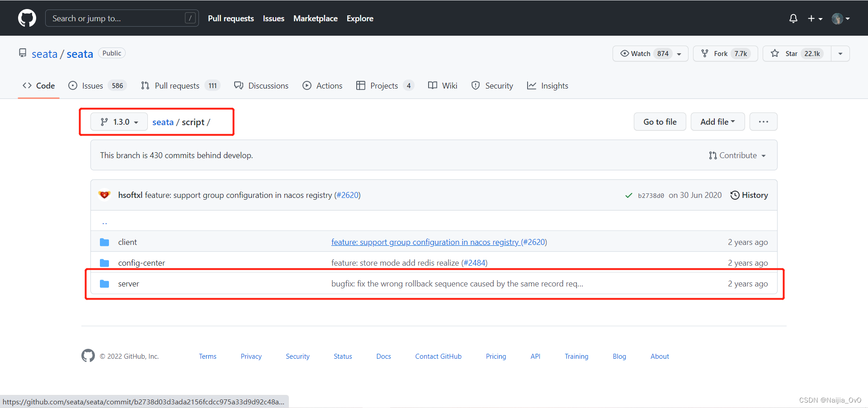Image resolution: width=868 pixels, height=408 pixels.
Task: Select the Pull requests 111 tab
Action: 180,85
